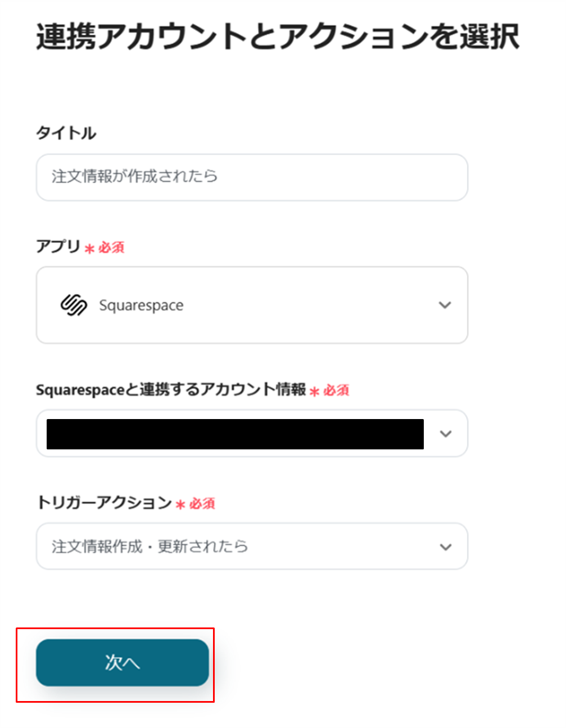Click the red asterisk next to トリガーアクション

[x=180, y=504]
